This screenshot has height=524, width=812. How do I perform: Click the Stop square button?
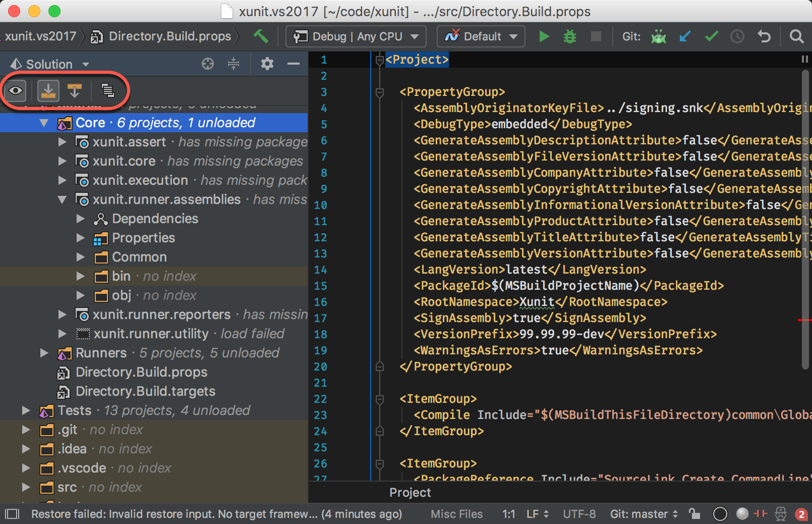[x=596, y=36]
